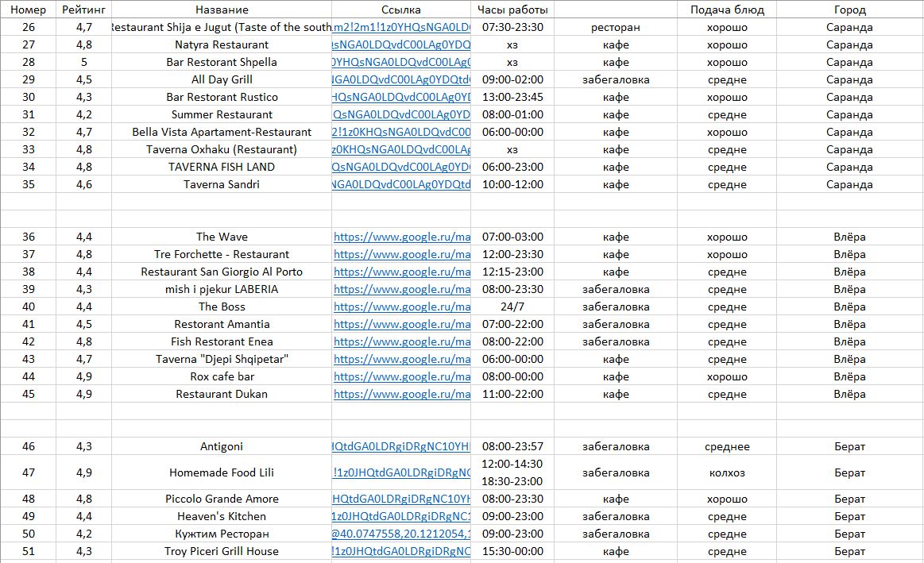Select the Название column header
The height and width of the screenshot is (563, 924).
click(222, 10)
